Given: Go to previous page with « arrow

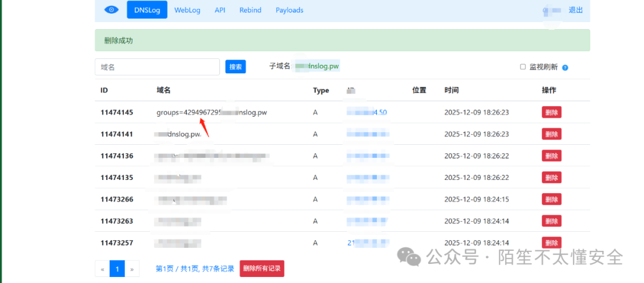Looking at the screenshot, I should pos(103,269).
